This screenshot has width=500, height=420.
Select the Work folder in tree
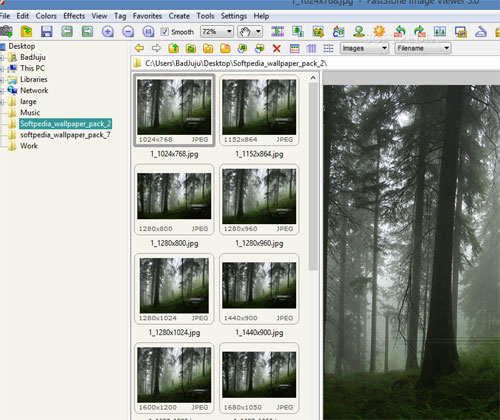29,146
